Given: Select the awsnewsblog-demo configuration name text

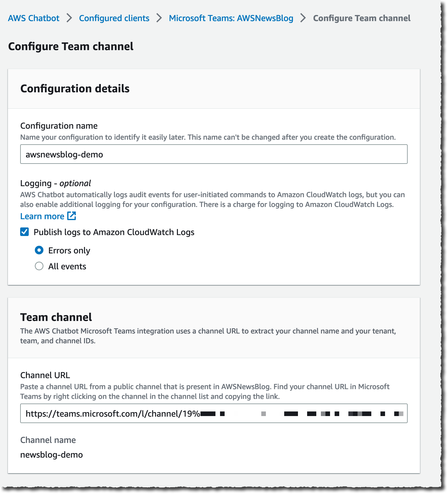Looking at the screenshot, I should point(64,154).
